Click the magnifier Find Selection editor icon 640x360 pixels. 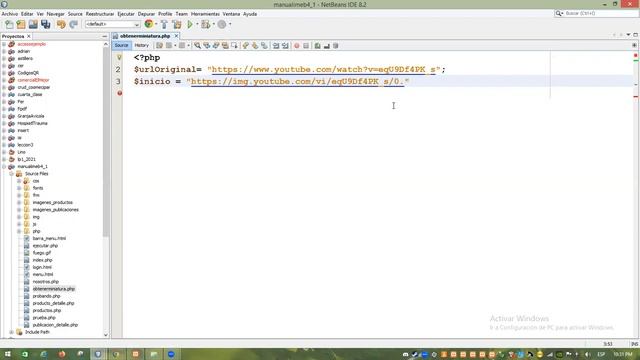pyautogui.click(x=198, y=46)
